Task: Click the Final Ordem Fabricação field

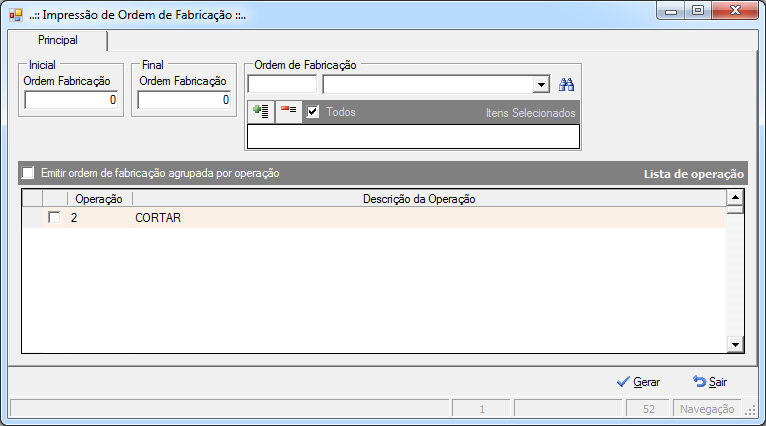Action: pos(184,100)
